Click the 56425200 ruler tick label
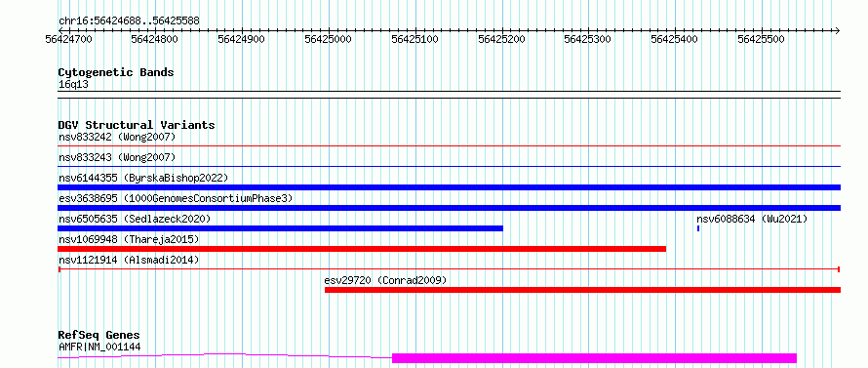 (x=501, y=39)
